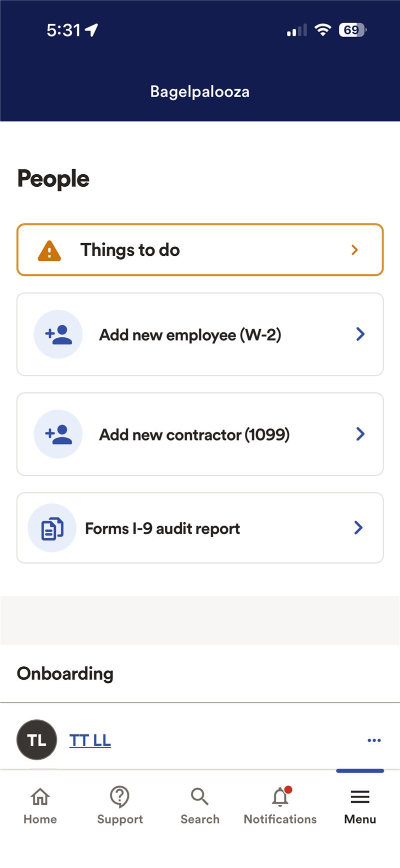This screenshot has height=868, width=400.
Task: Tap the add contractor person icon
Action: coord(58,434)
